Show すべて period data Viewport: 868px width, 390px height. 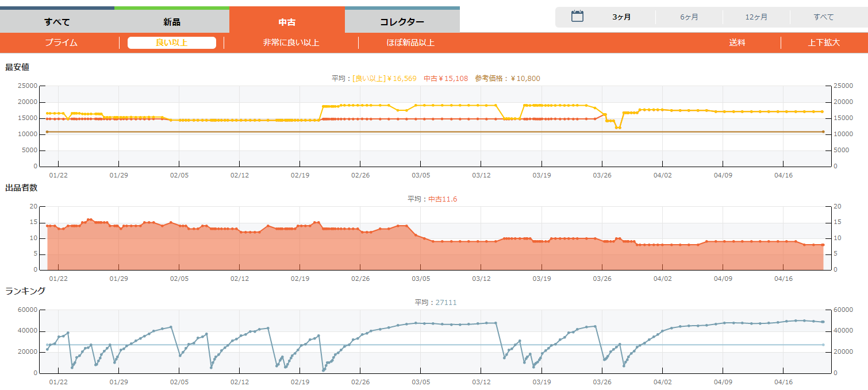click(823, 17)
